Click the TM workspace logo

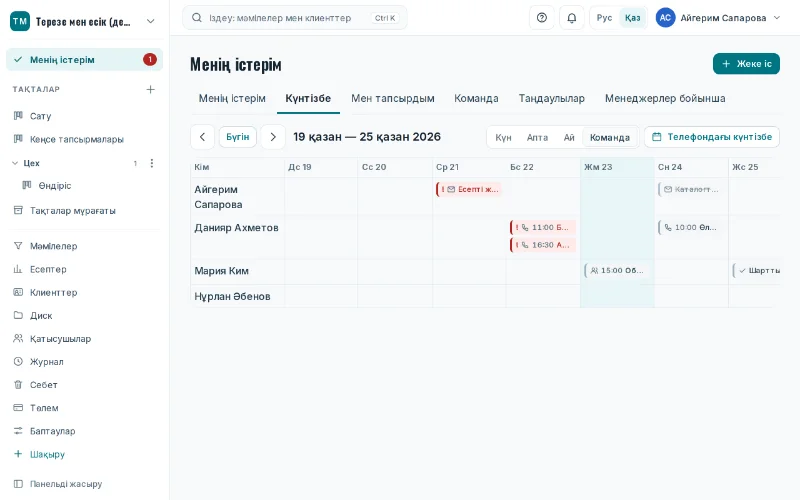click(20, 21)
